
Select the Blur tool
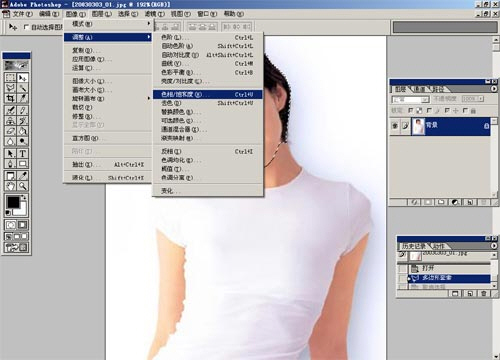tap(10, 141)
